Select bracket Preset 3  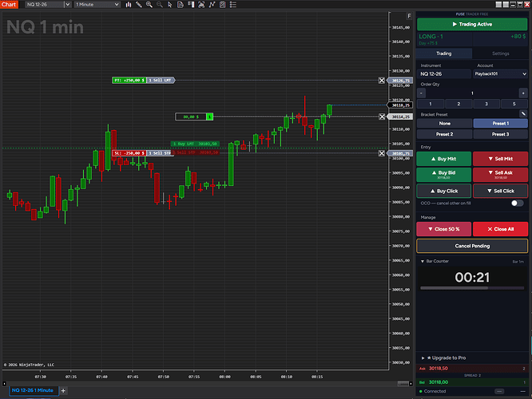coord(500,134)
